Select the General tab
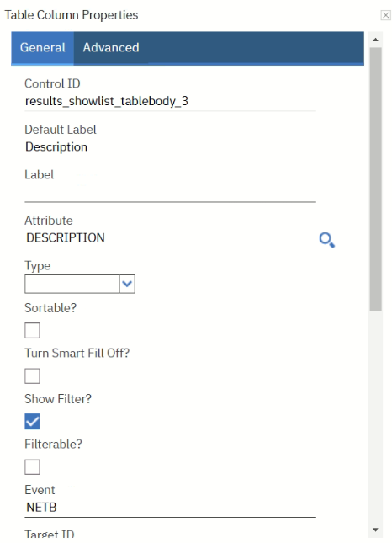Viewport: 392px width, 543px height. tap(43, 48)
